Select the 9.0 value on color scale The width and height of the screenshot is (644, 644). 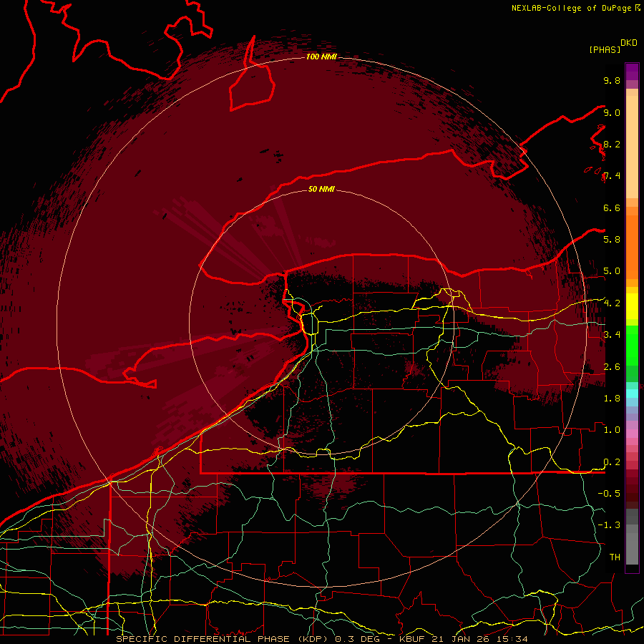pos(612,112)
